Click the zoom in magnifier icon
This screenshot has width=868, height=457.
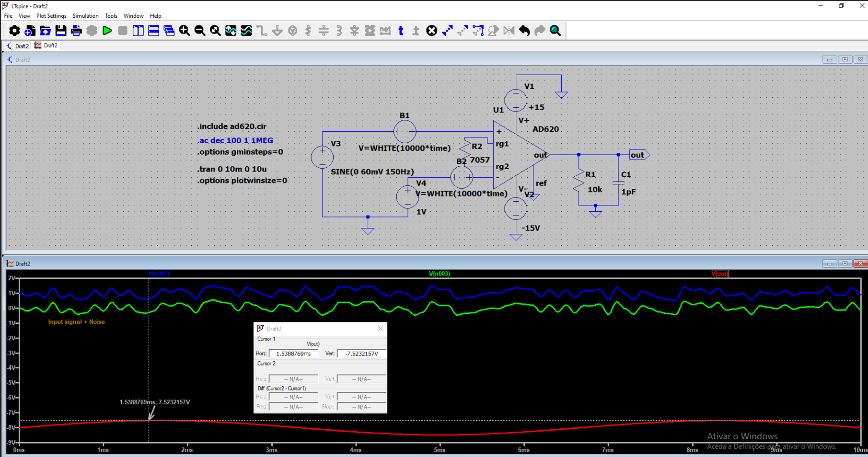[x=184, y=31]
